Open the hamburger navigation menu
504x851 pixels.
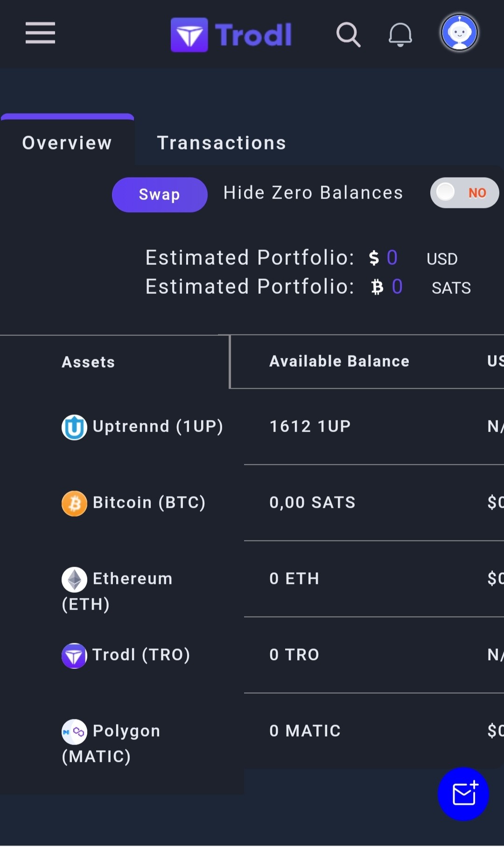(40, 33)
